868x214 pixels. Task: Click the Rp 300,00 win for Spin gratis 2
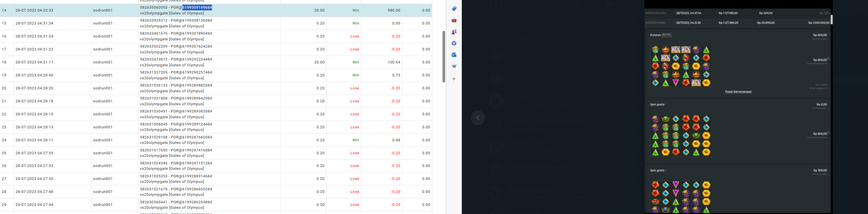pyautogui.click(x=820, y=170)
